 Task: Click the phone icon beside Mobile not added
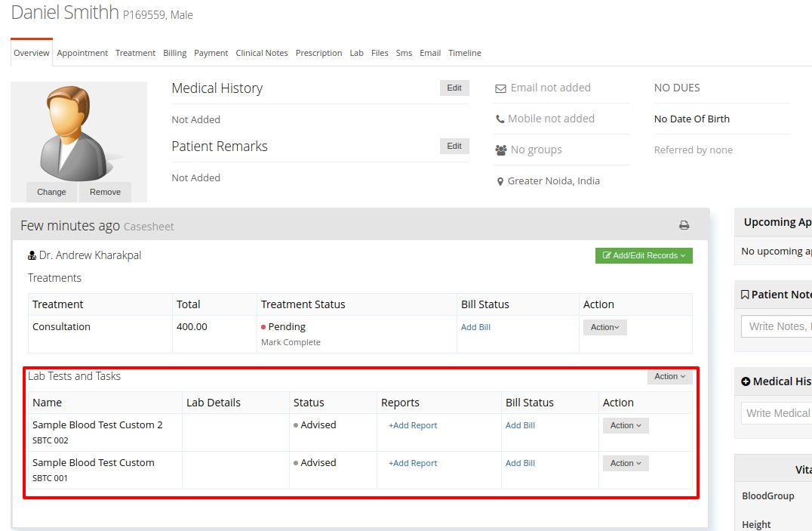click(x=500, y=119)
